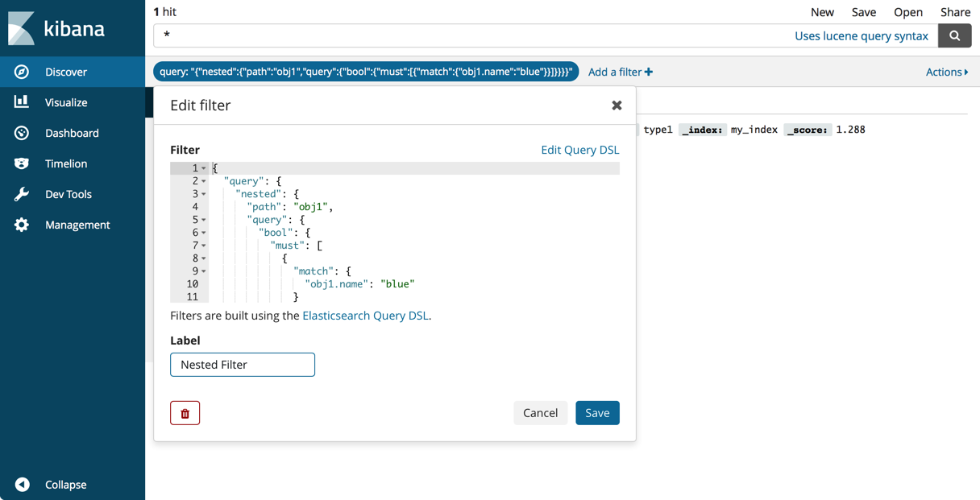
Task: Fold the "must" array on line 7
Action: (x=204, y=246)
